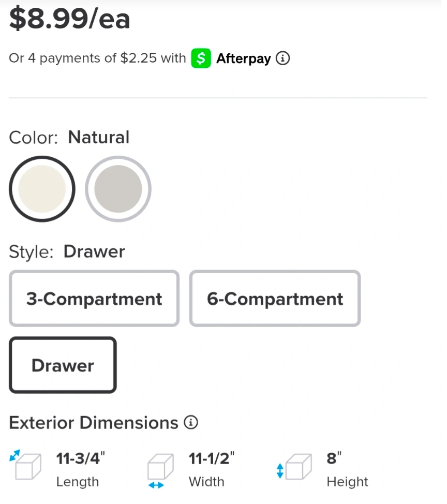Select the Drawer style option
The image size is (447, 504).
pyautogui.click(x=63, y=365)
